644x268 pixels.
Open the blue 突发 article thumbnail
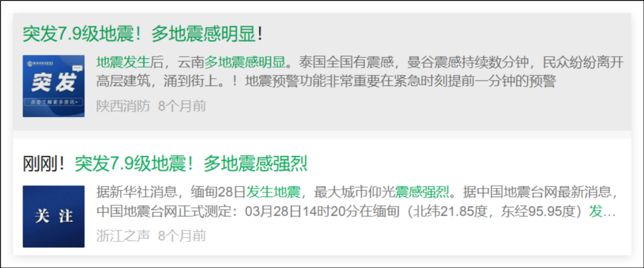54,86
